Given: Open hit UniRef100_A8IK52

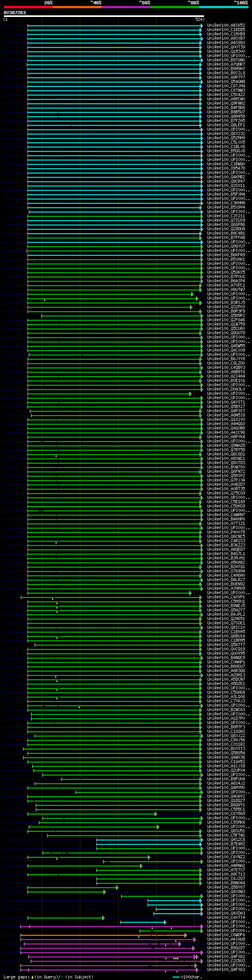Looking at the screenshot, I should click(226, 25).
